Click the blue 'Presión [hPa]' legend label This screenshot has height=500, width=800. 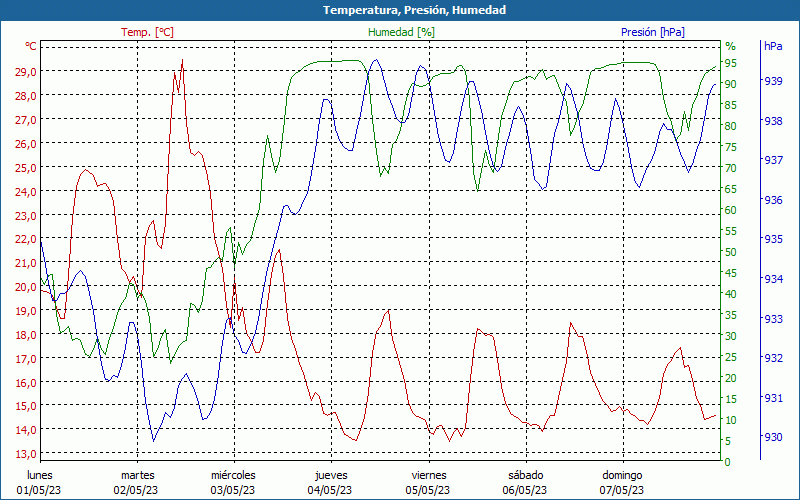(653, 32)
